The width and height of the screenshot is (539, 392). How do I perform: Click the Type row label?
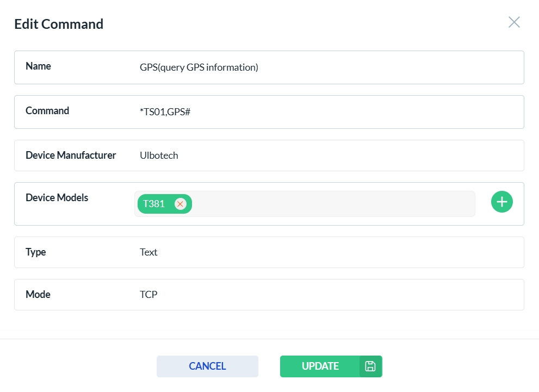pyautogui.click(x=35, y=252)
